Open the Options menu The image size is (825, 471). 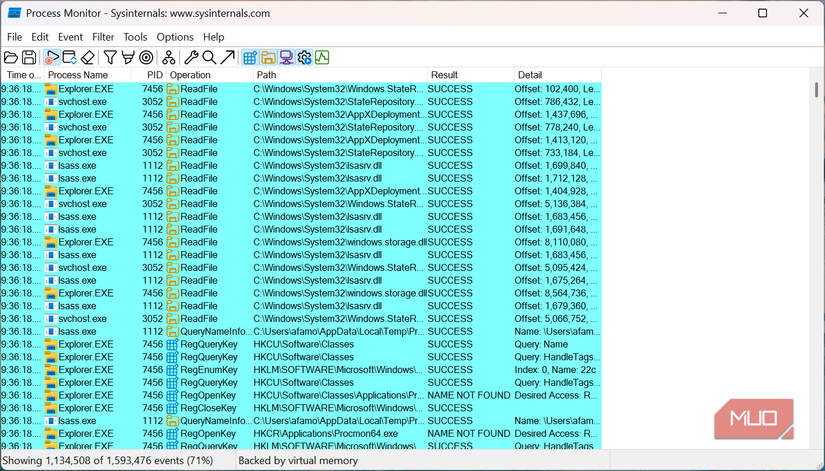[x=175, y=37]
